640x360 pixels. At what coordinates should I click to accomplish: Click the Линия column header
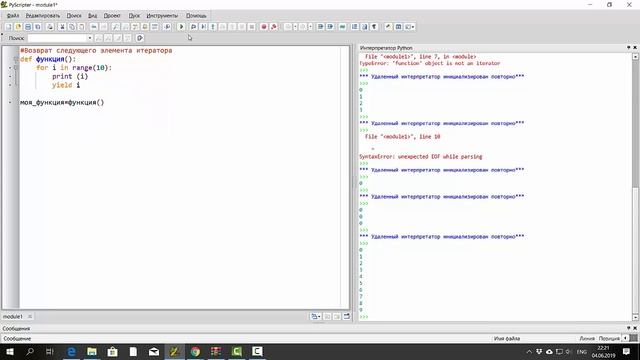tap(587, 338)
